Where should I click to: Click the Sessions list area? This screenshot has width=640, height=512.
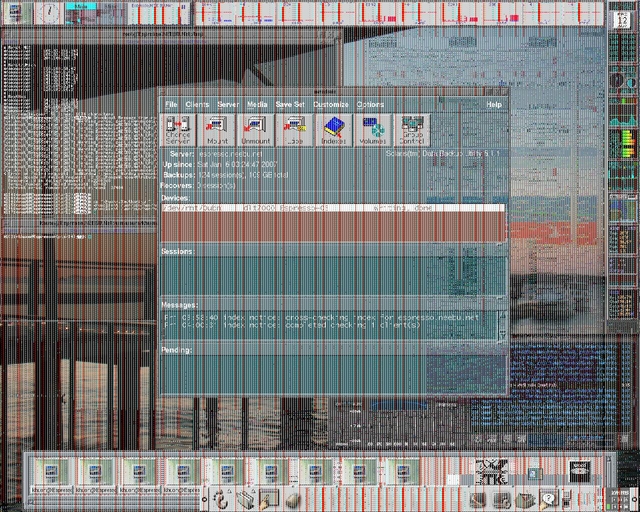tap(333, 276)
